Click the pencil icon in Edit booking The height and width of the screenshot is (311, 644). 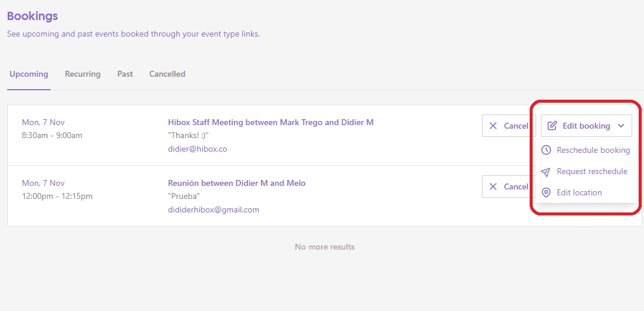552,126
